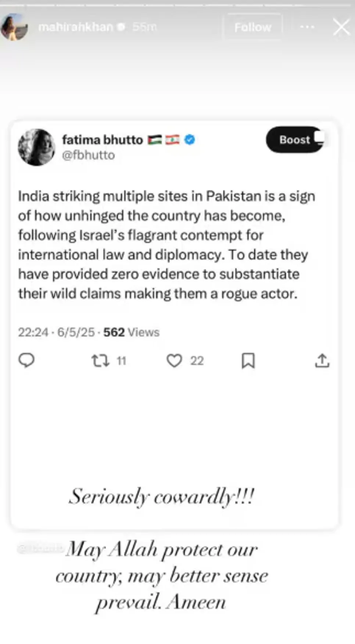Toggle follow state via the Follow button
This screenshot has height=644, width=355.
point(252,27)
